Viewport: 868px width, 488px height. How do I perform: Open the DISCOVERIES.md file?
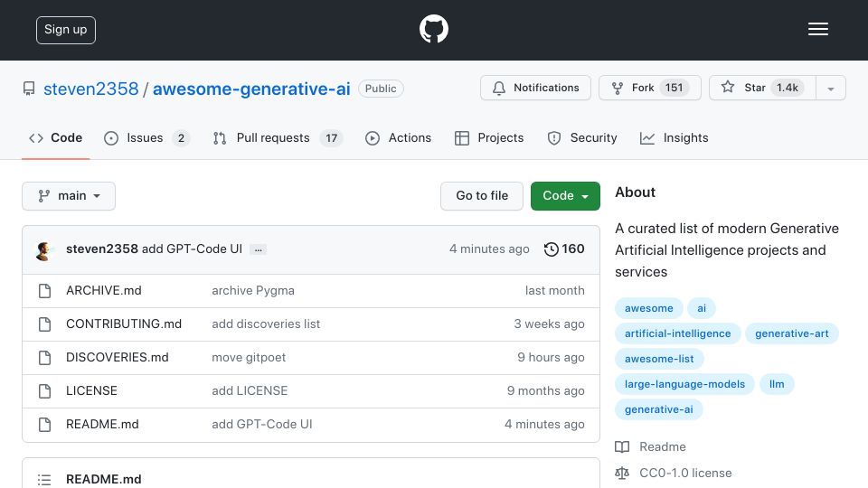(117, 358)
